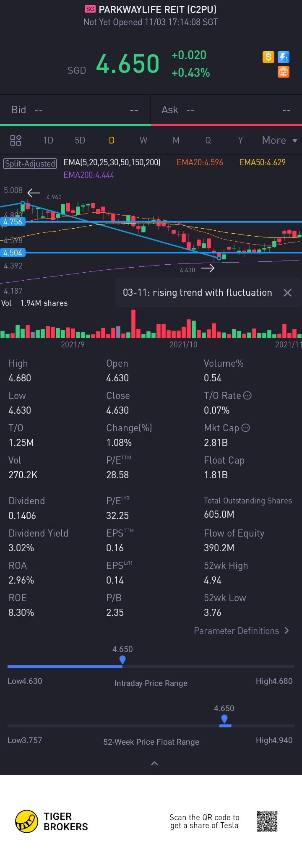This screenshot has width=302, height=868.
Task: Tap the 4.756 price level label
Action: [13, 222]
